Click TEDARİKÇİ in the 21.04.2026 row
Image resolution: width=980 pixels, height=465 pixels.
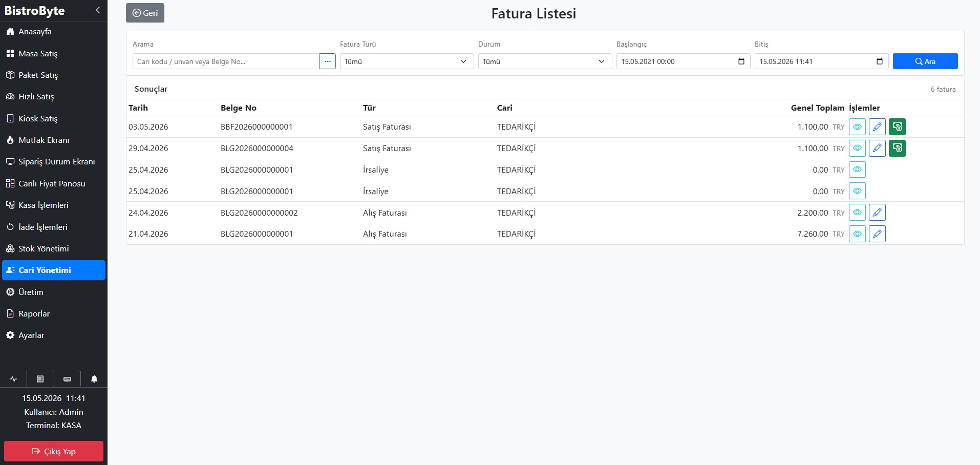tap(516, 234)
